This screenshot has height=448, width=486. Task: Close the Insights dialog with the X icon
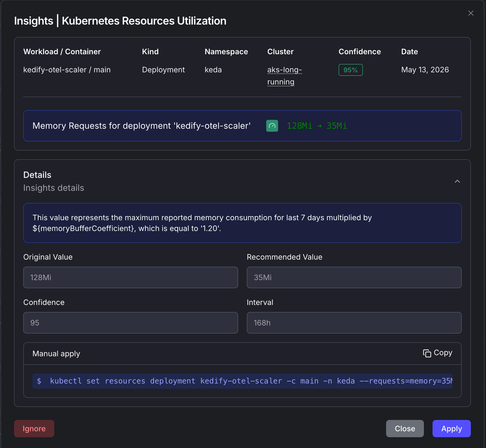471,13
